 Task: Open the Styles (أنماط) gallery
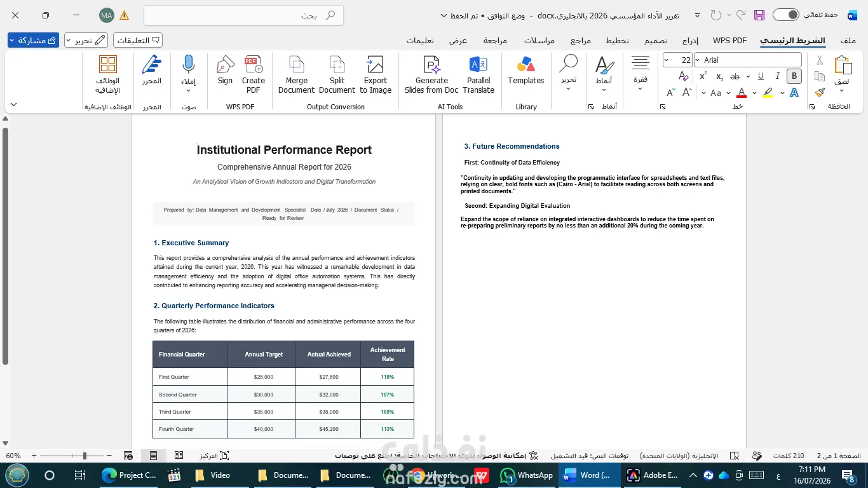[604, 73]
